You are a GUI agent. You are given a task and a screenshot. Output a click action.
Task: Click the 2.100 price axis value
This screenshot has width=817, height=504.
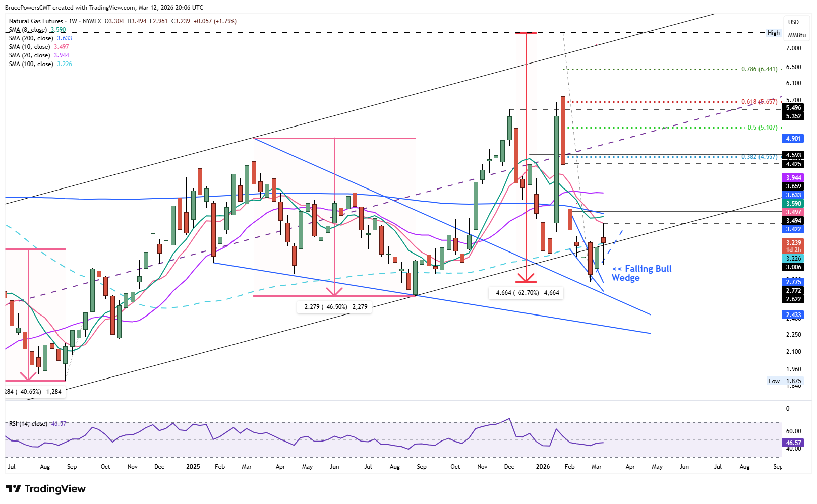[793, 352]
